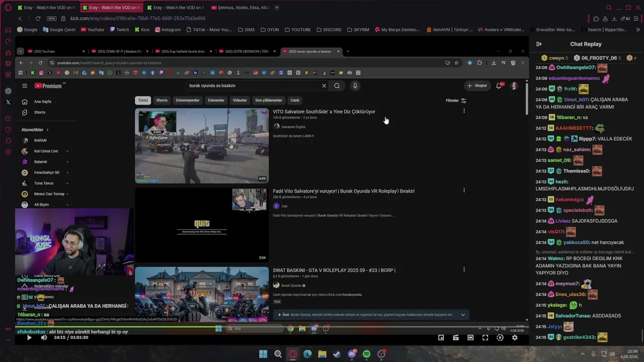Open the YouTube hamburger guide menu
This screenshot has height=362, width=644.
pyautogui.click(x=25, y=85)
